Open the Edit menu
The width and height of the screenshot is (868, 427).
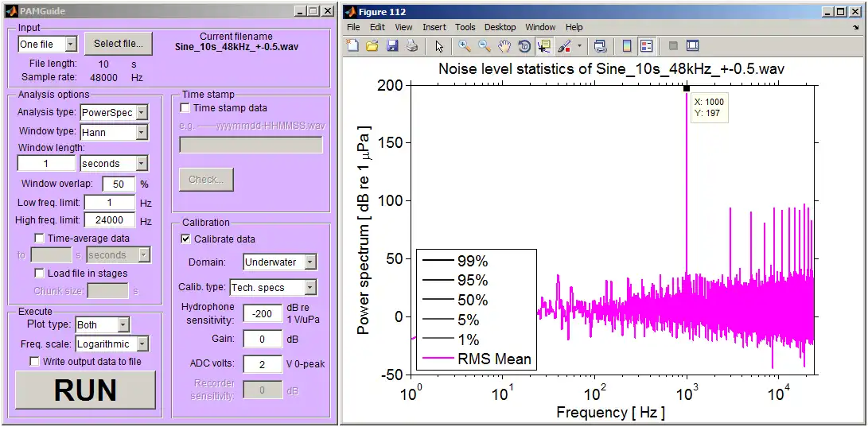point(378,26)
